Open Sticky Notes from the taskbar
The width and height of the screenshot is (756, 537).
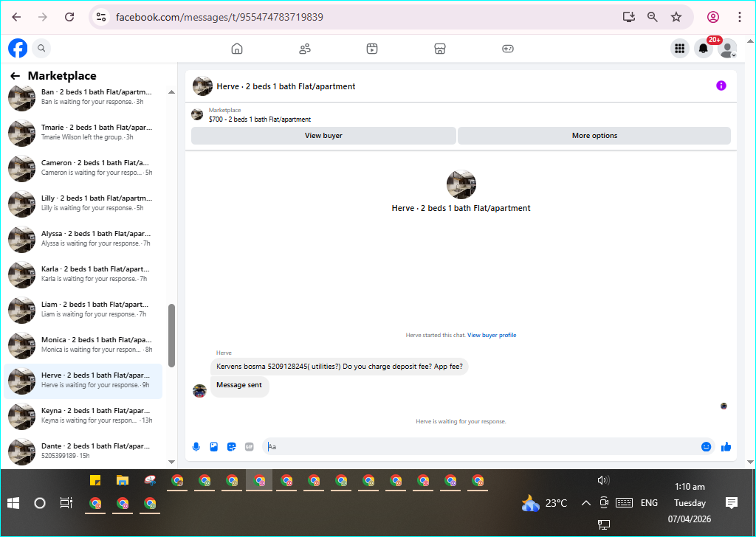tap(95, 481)
